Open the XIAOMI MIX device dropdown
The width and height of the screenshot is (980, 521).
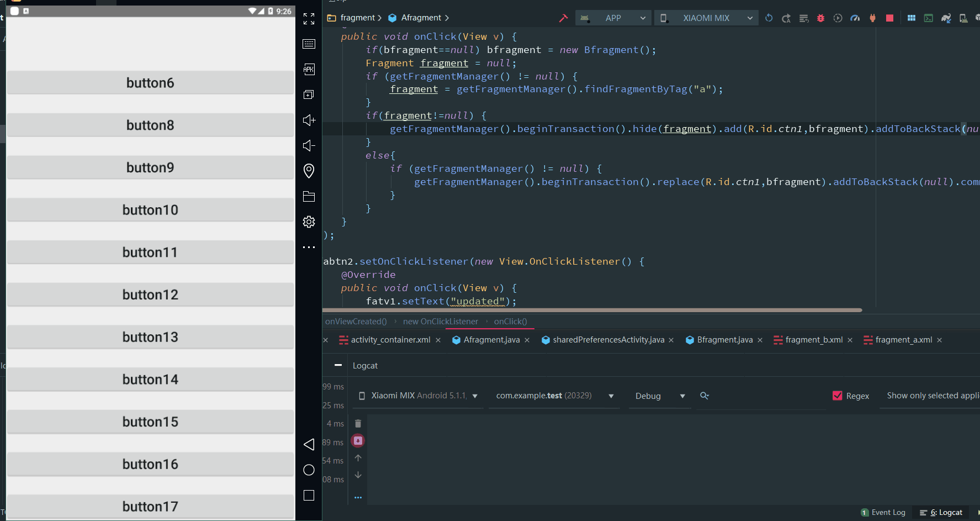click(x=706, y=18)
